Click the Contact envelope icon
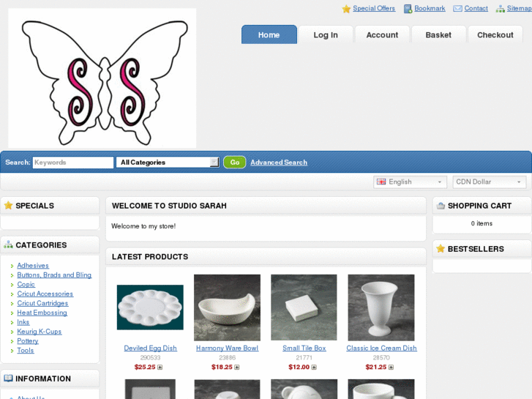 [457, 9]
